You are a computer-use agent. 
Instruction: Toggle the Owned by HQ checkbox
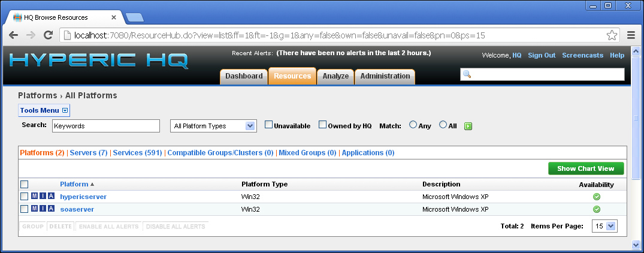[323, 125]
